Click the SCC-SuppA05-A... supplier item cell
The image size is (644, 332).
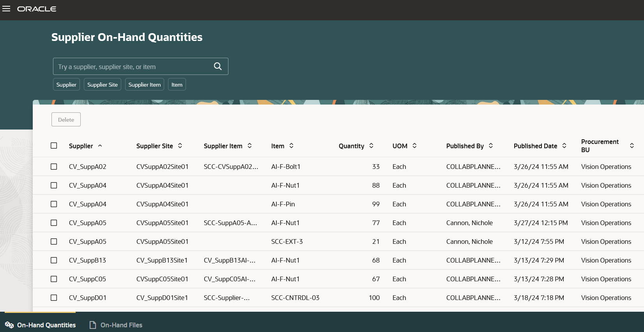230,223
